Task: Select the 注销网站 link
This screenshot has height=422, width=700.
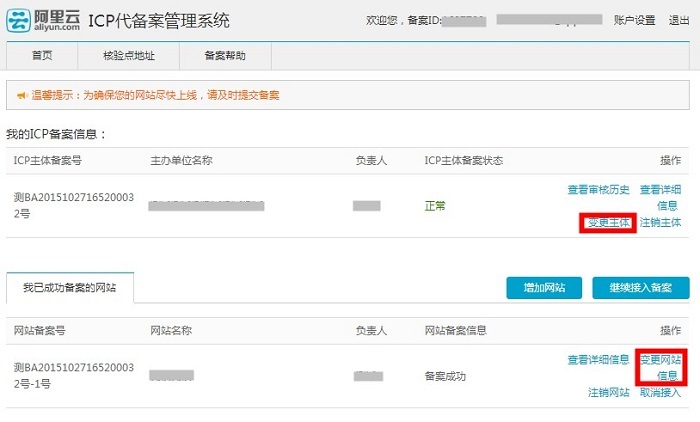Action: coord(608,392)
